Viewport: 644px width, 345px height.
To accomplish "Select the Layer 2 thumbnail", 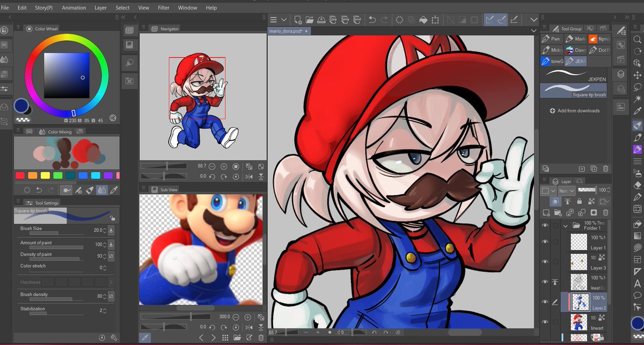I will point(580,302).
